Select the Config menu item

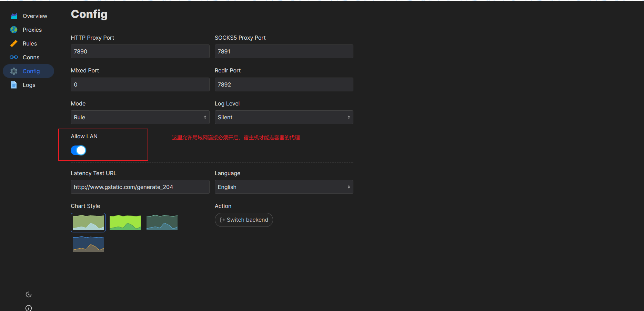(x=28, y=71)
